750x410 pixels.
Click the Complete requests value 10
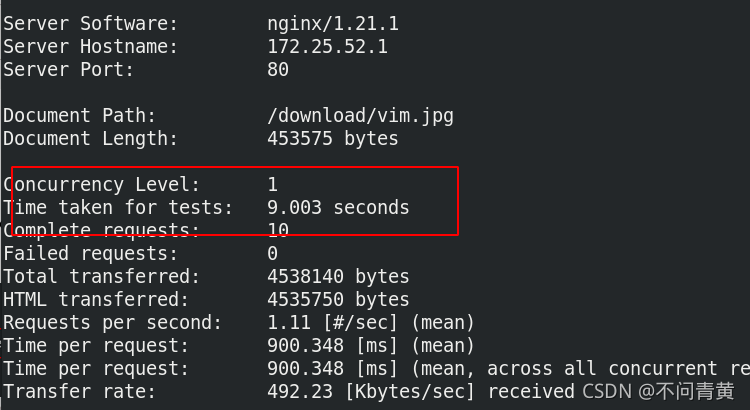pos(278,231)
